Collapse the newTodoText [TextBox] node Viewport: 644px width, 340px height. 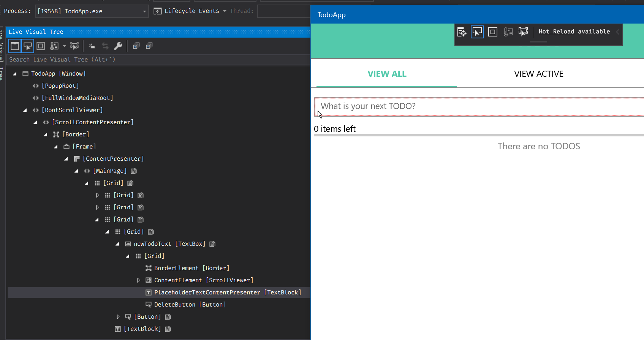coord(117,244)
